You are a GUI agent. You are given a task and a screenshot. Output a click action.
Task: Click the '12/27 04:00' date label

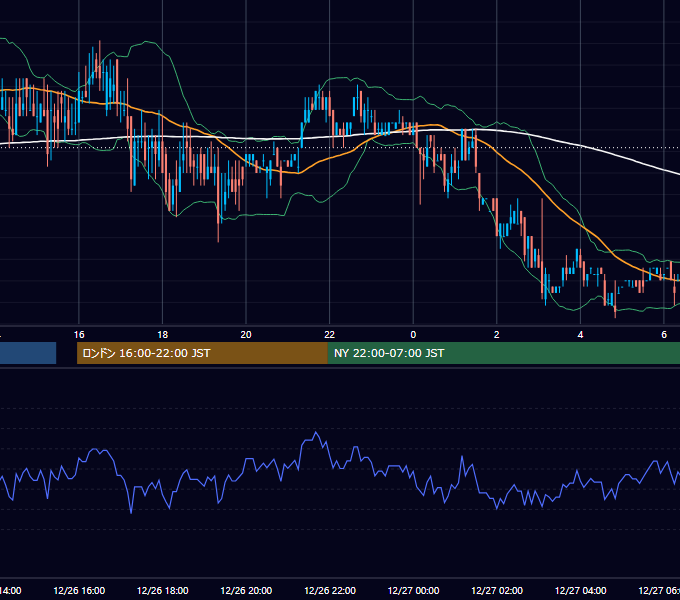click(x=580, y=590)
